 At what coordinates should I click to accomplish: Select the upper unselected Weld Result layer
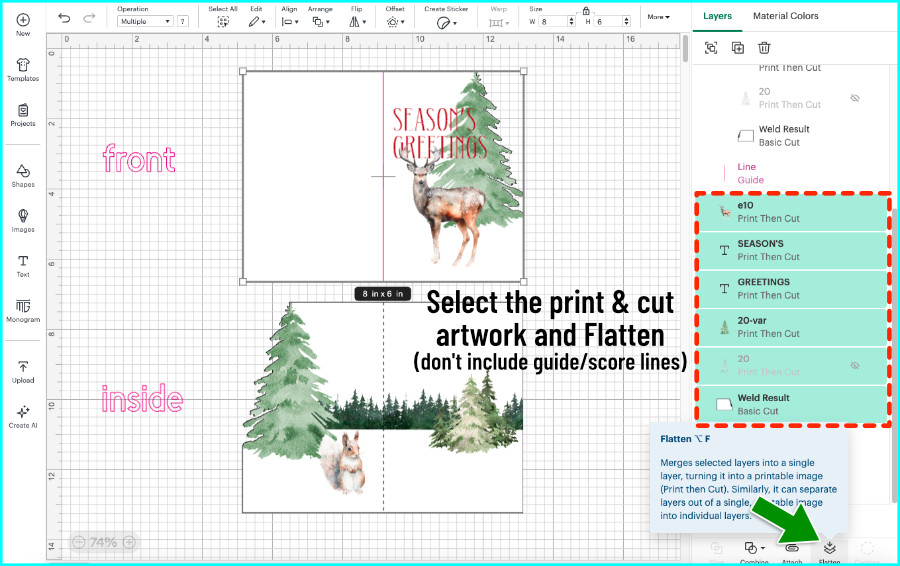793,135
